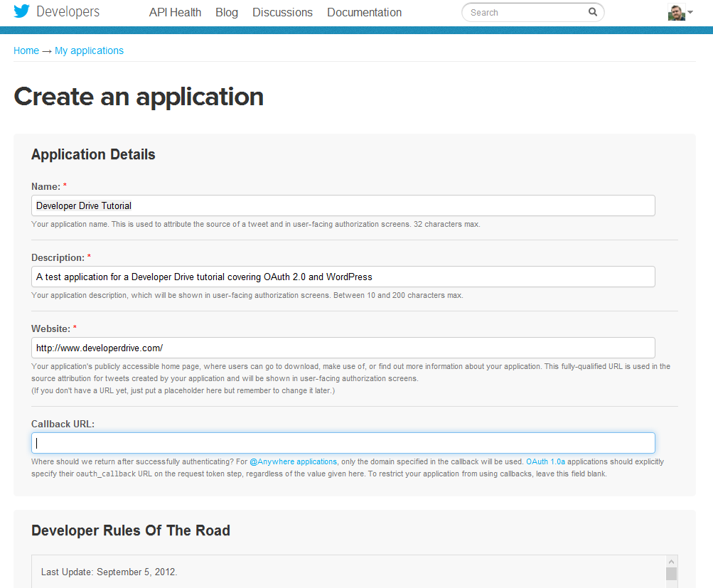The image size is (713, 588).
Task: Open the OAuth 1.0a link
Action: point(546,461)
